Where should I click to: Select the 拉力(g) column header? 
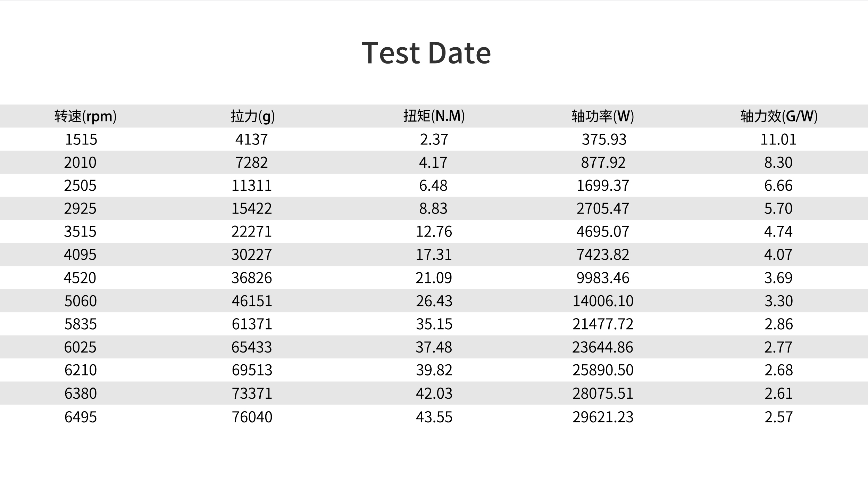[x=252, y=116]
